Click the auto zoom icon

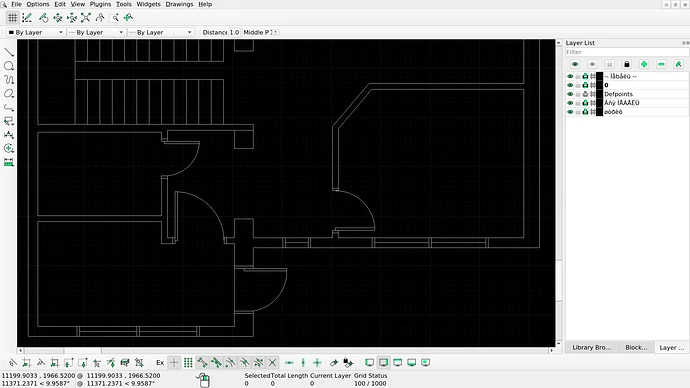[86, 18]
